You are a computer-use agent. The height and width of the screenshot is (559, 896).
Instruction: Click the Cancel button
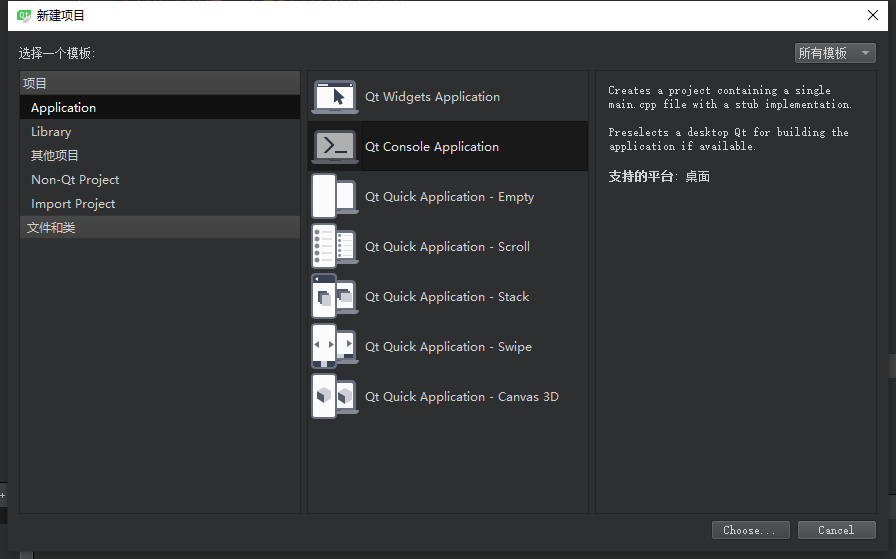click(x=837, y=530)
